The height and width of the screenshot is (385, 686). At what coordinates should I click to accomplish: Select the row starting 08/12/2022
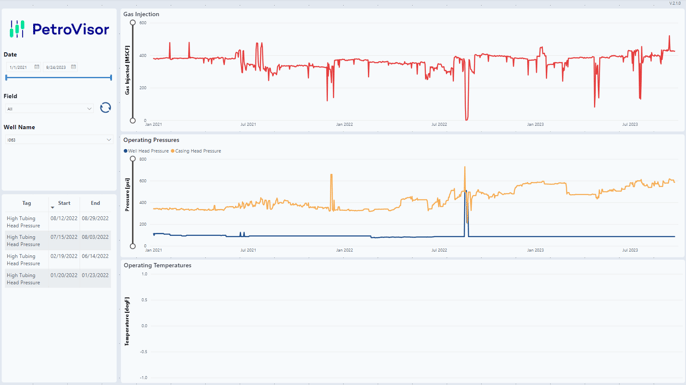[58, 222]
